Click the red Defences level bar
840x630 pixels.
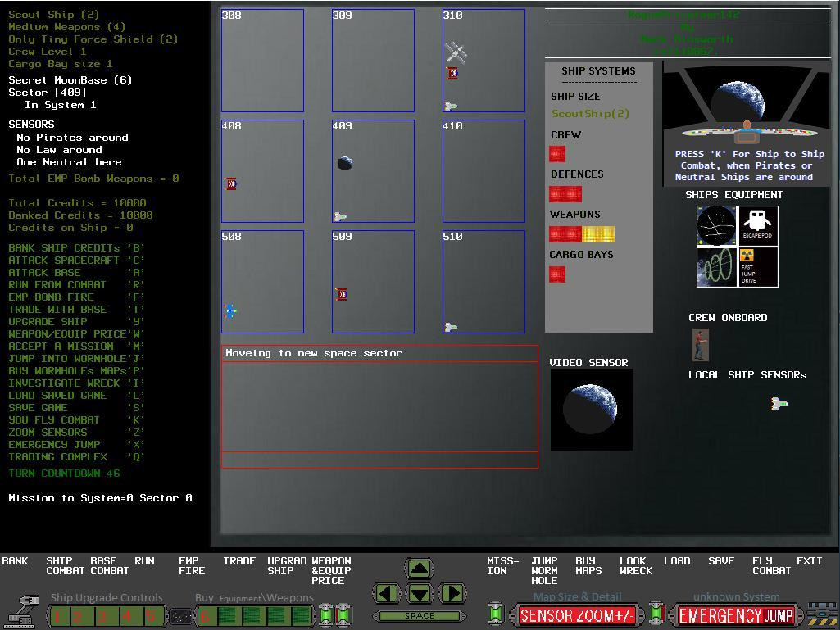tap(565, 194)
